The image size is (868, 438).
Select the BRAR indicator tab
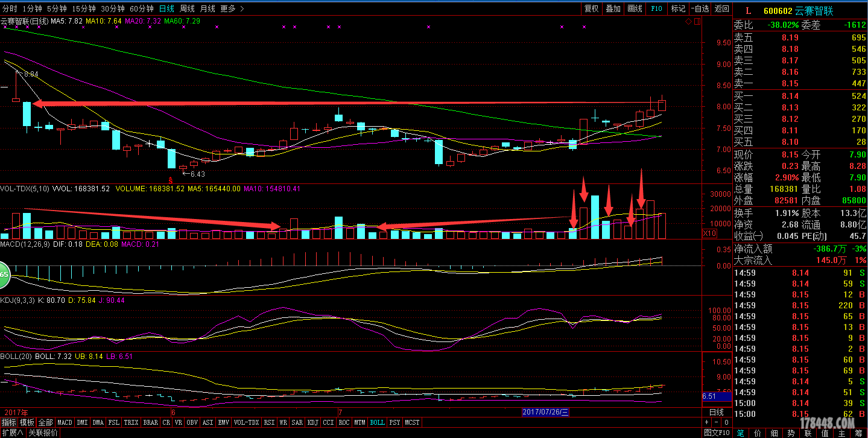pos(151,422)
